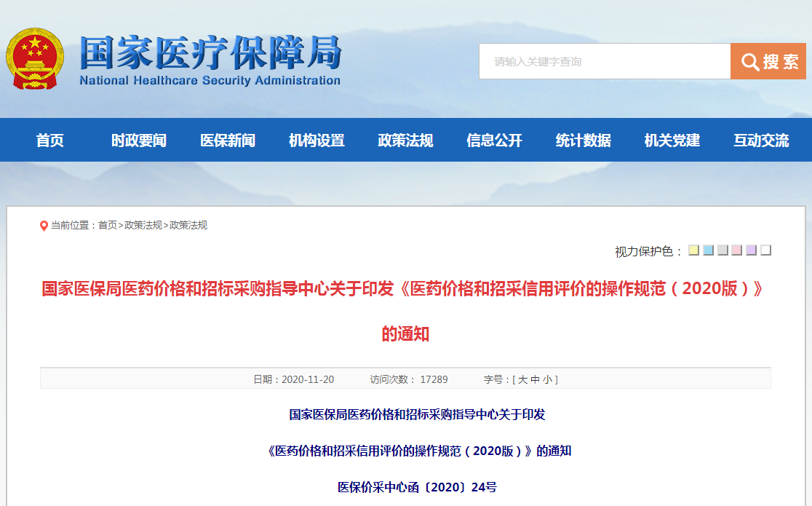Click the 首页 breadcrumb link

coord(108,226)
